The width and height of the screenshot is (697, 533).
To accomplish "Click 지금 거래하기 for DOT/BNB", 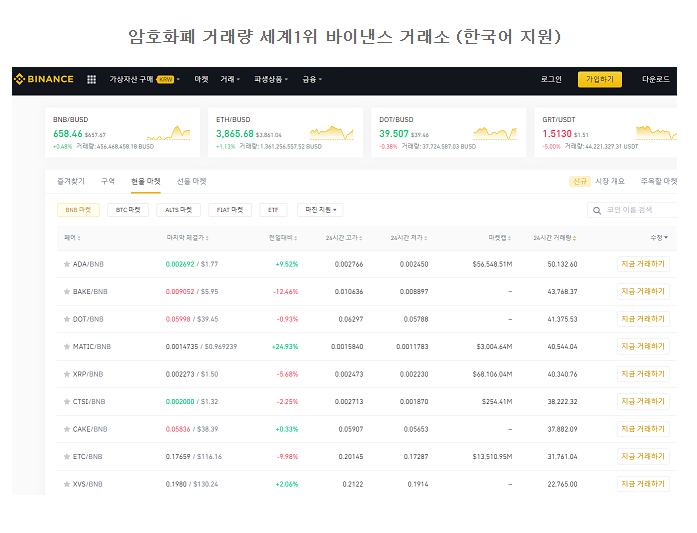I will tap(643, 319).
